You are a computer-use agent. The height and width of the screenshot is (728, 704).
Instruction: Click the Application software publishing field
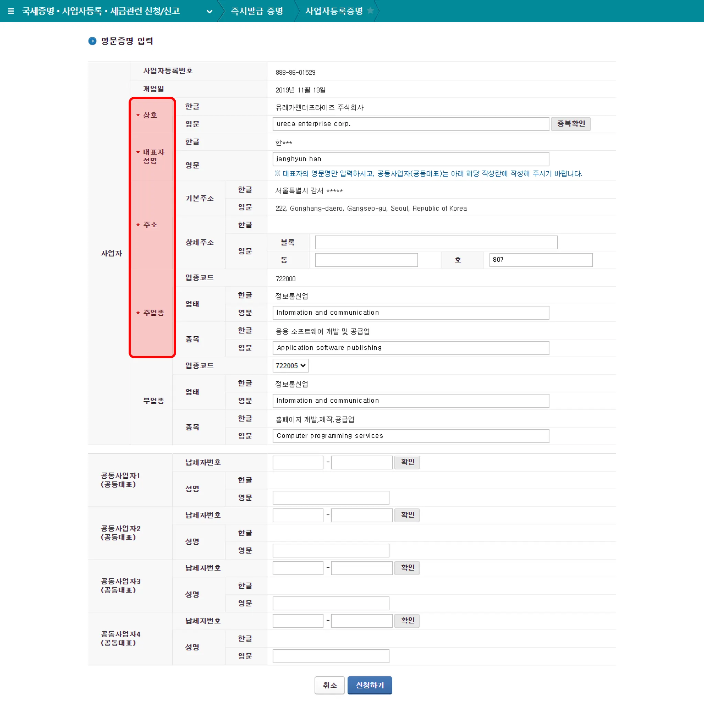pyautogui.click(x=410, y=348)
